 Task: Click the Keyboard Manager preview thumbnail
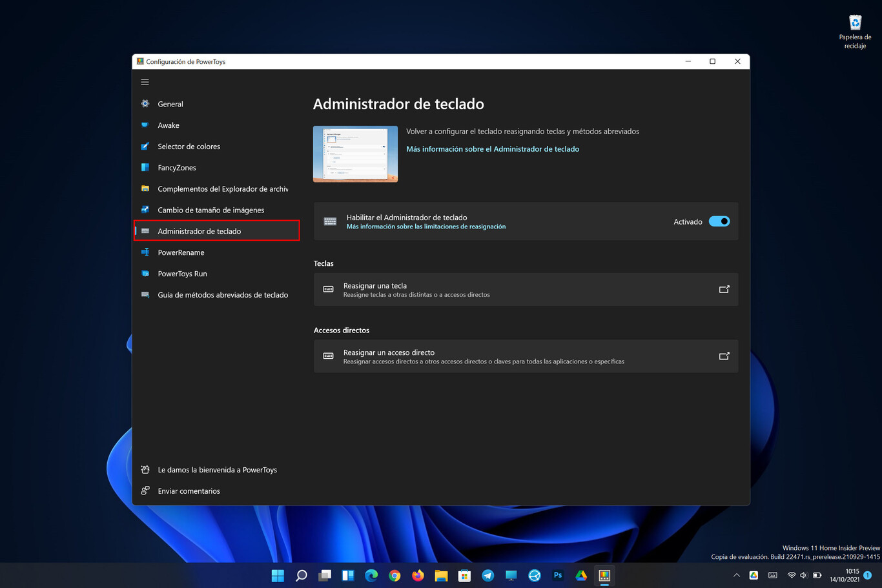pos(355,154)
